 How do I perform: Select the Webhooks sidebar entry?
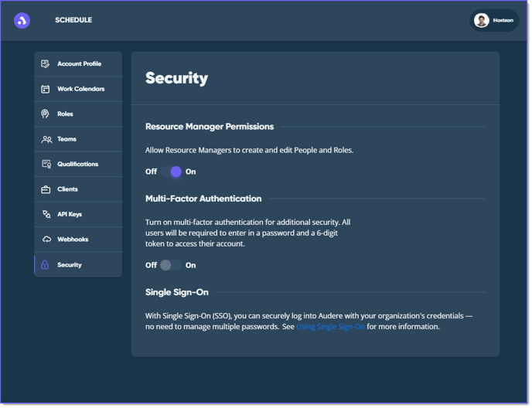coord(73,240)
